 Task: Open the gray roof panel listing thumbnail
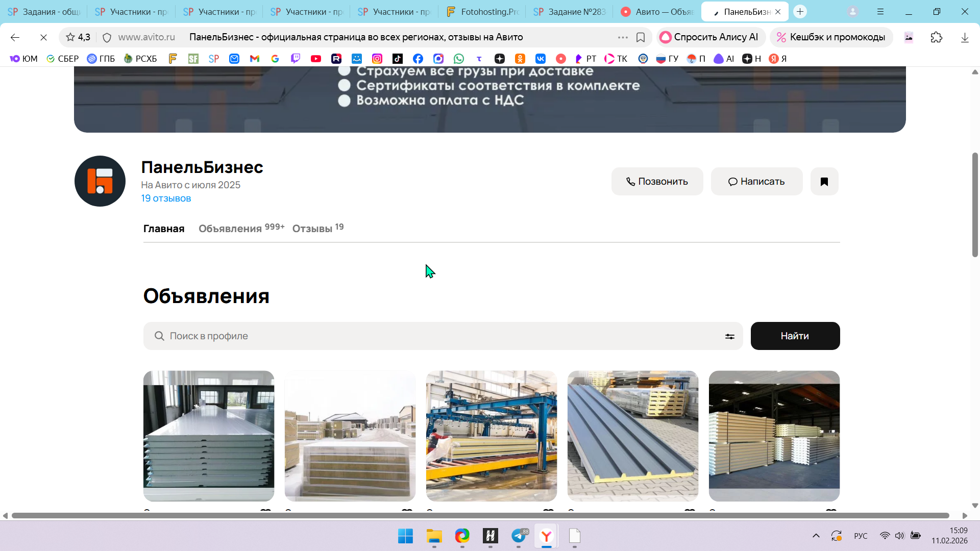[x=632, y=436]
